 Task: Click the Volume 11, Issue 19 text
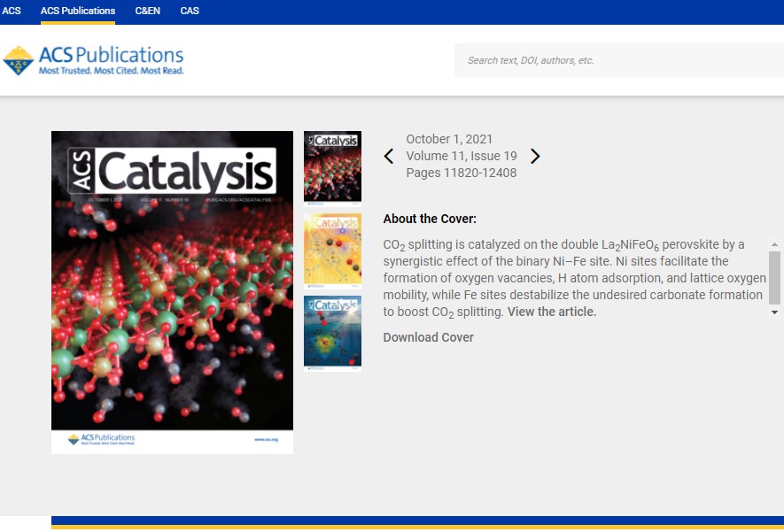point(461,156)
